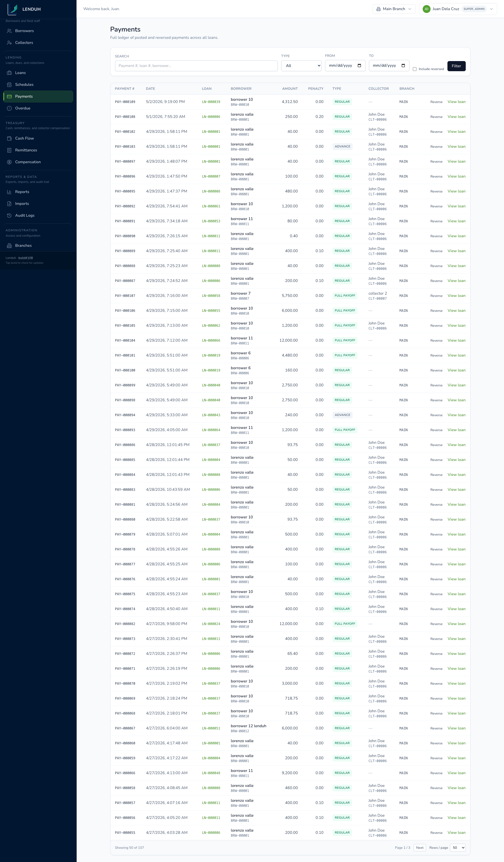The width and height of the screenshot is (504, 862).
Task: Click the Page 1 / 3 indicator
Action: 402,847
